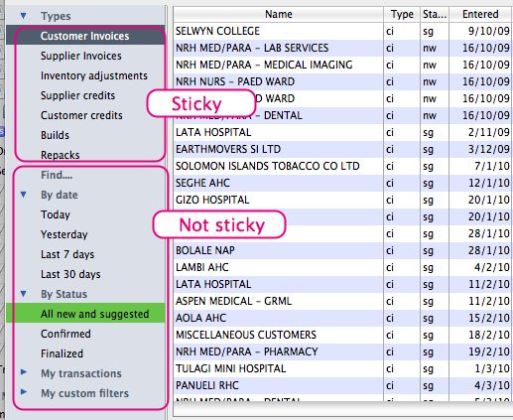Select the LAMBI AHC row
Viewport: 513px width, 420px height.
point(343,267)
